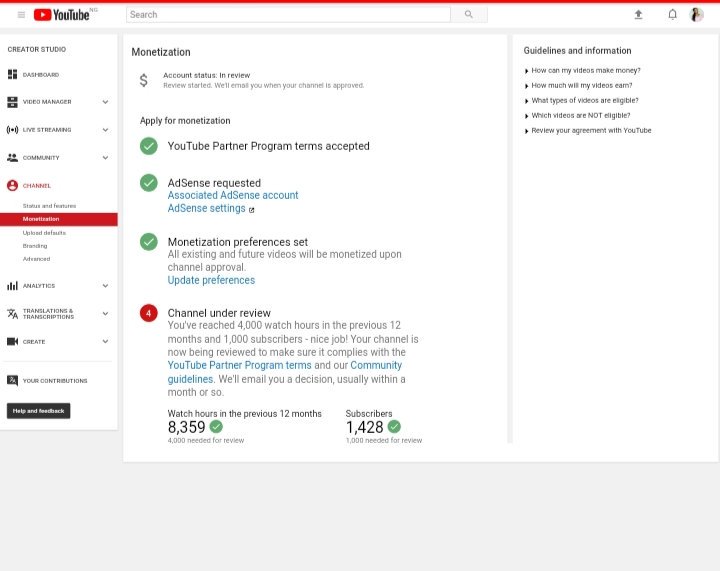Open Branding menu item
This screenshot has width=720, height=571.
point(35,246)
